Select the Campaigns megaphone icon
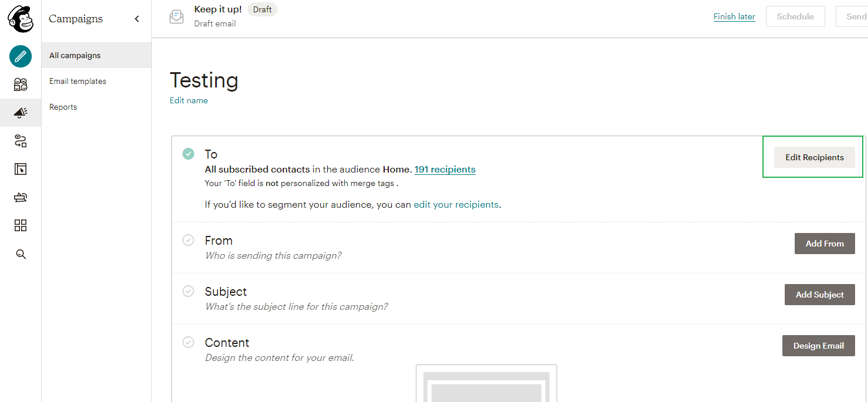 tap(21, 113)
